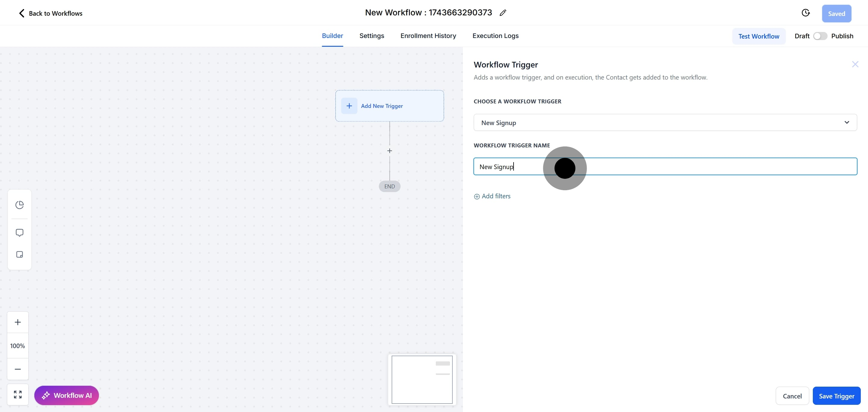Viewport: 868px width, 412px height.
Task: Open the Settings tab
Action: pyautogui.click(x=371, y=36)
